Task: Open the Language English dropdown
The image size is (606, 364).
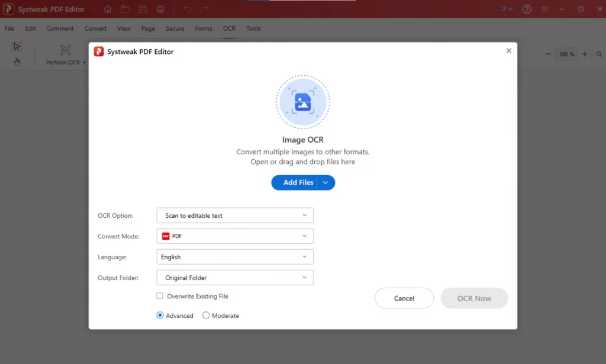Action: pos(235,257)
